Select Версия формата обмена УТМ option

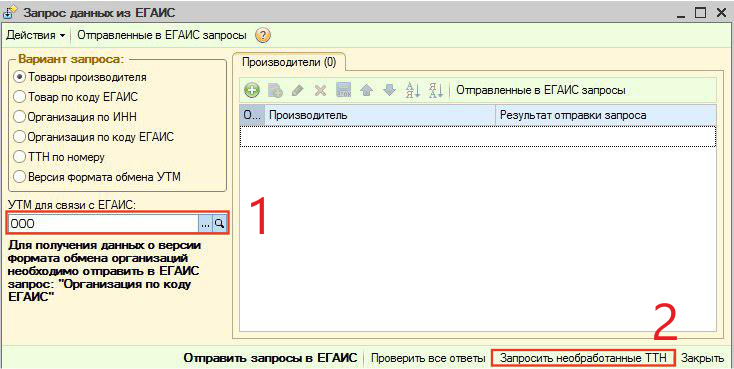pos(97,177)
